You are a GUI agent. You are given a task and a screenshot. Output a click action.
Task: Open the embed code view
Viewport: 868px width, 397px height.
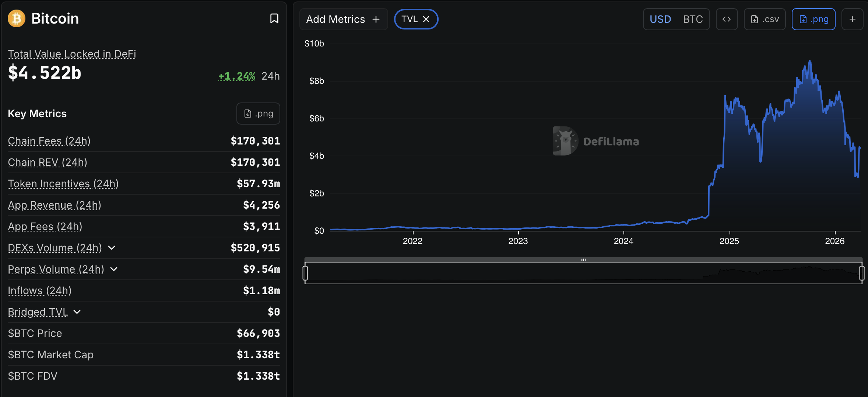(727, 19)
